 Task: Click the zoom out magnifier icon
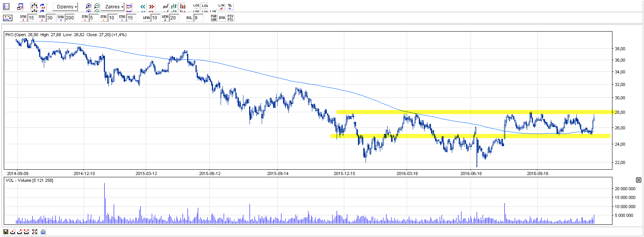pyautogui.click(x=97, y=6)
